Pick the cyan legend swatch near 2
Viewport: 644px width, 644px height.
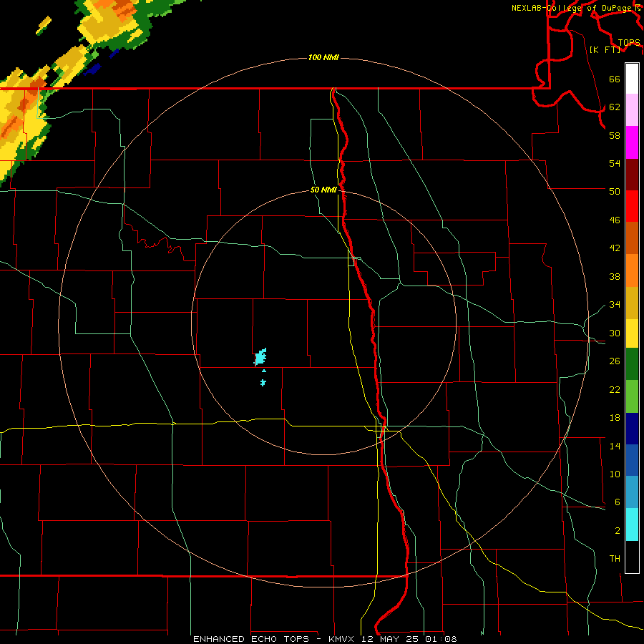point(632,524)
